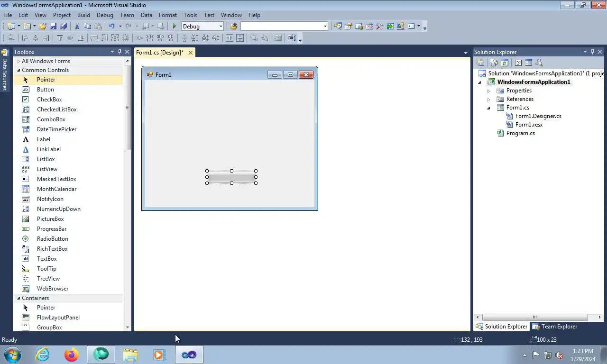Open the Format menu

(168, 15)
